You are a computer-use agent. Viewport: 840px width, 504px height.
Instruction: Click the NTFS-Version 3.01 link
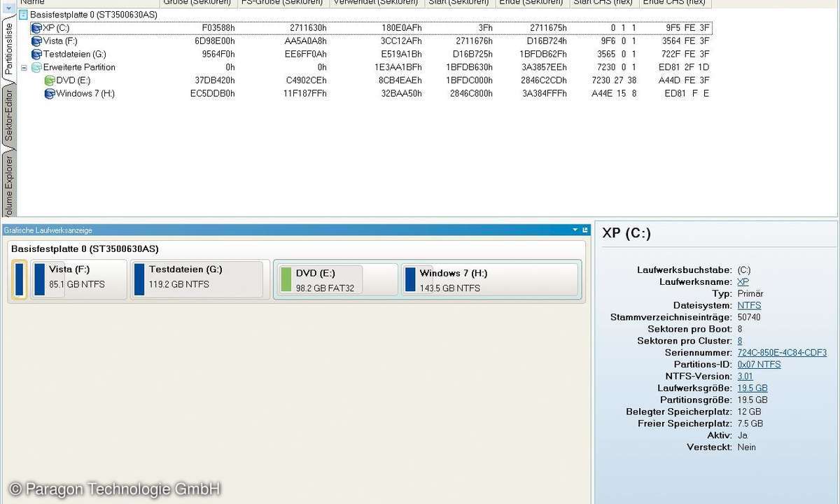point(745,377)
